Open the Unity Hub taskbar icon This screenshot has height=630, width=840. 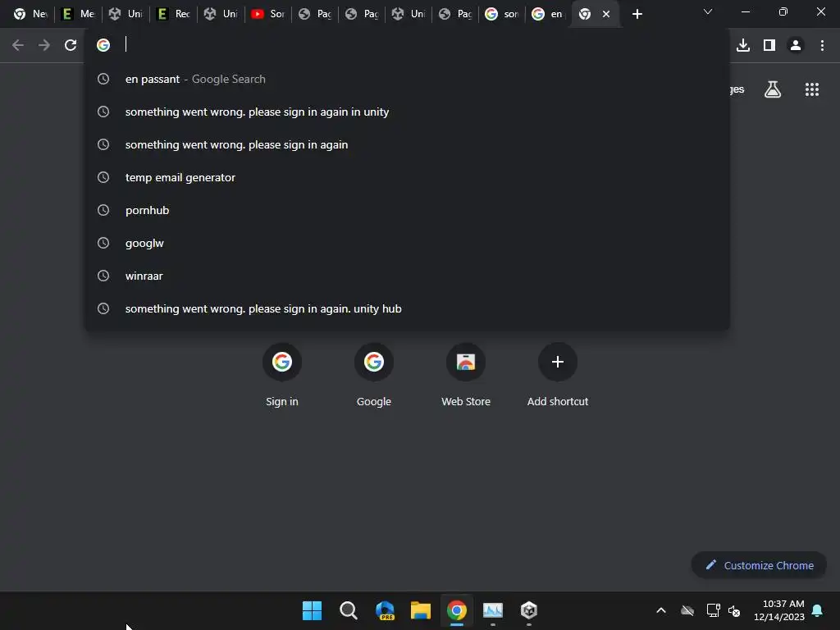529,610
